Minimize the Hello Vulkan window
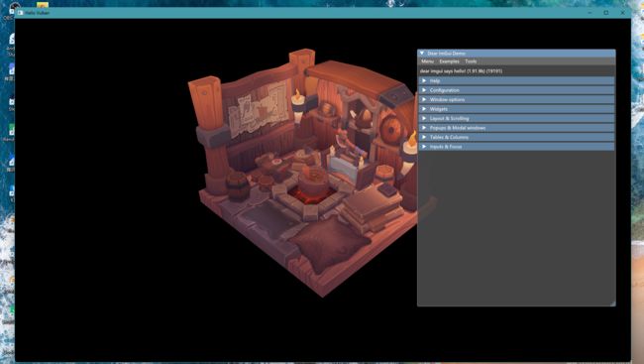 tap(590, 13)
